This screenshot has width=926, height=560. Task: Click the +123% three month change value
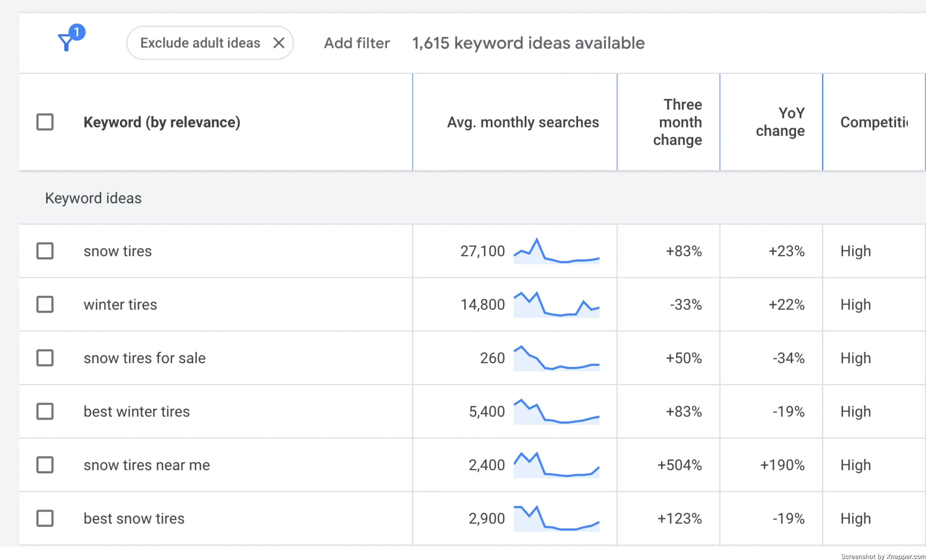(680, 518)
